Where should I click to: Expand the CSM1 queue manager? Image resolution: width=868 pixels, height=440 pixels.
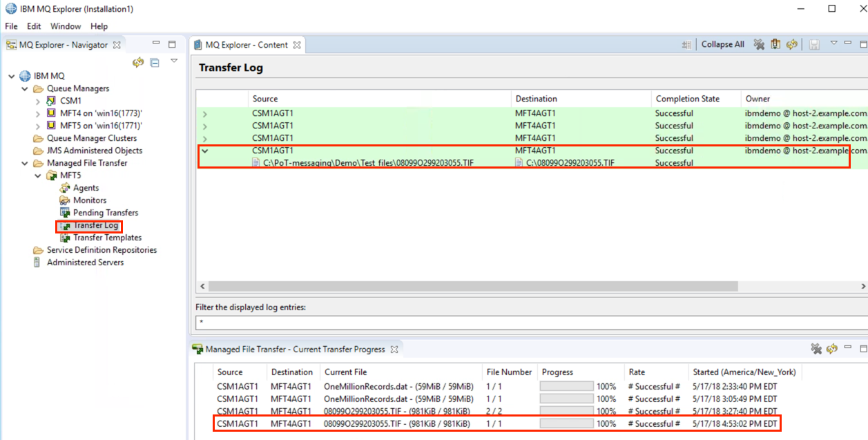click(x=37, y=101)
